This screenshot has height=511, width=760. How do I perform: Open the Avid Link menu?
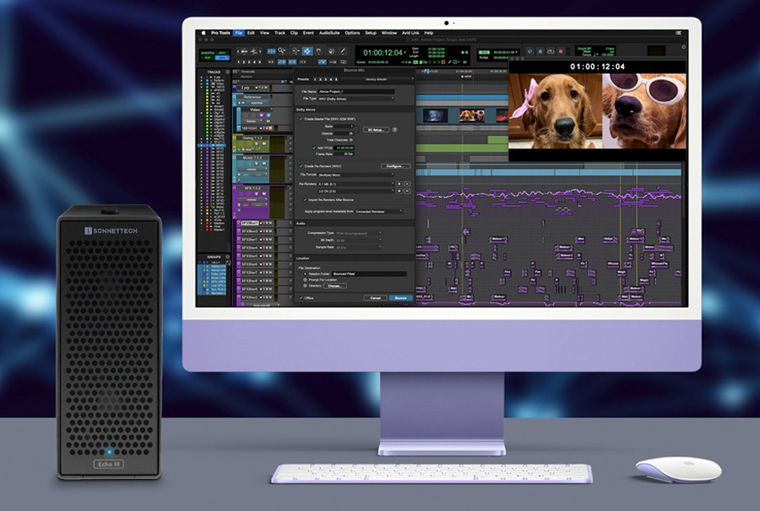411,33
